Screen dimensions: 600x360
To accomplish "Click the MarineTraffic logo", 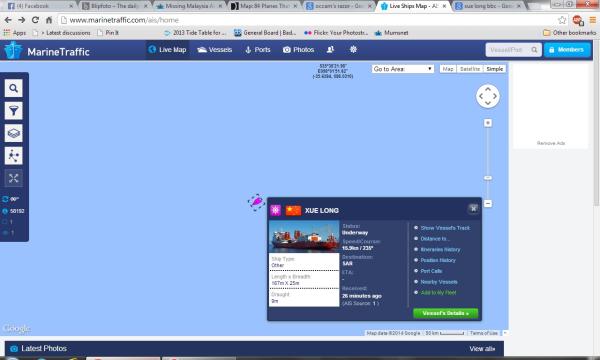I will [x=47, y=51].
